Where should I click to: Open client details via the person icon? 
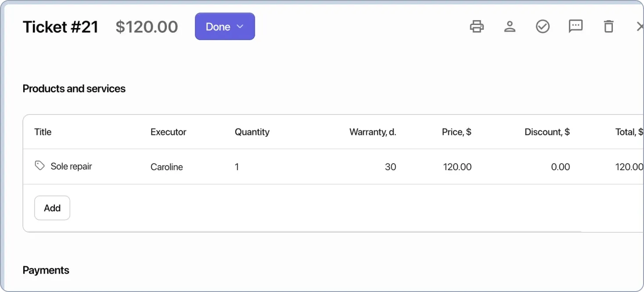point(510,26)
